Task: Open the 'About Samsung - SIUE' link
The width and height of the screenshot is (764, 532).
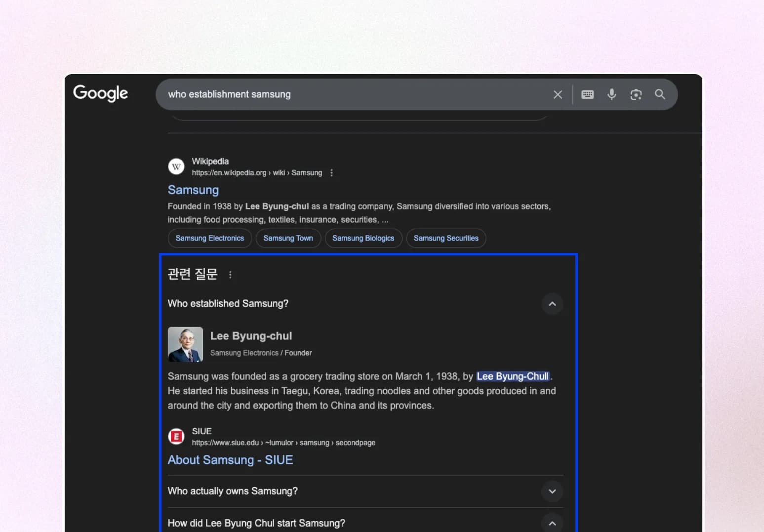Action: click(x=230, y=460)
